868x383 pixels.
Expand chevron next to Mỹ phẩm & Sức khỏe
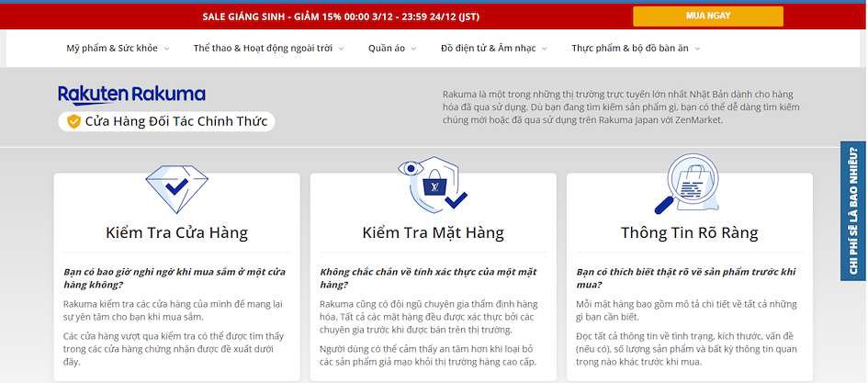coord(166,49)
